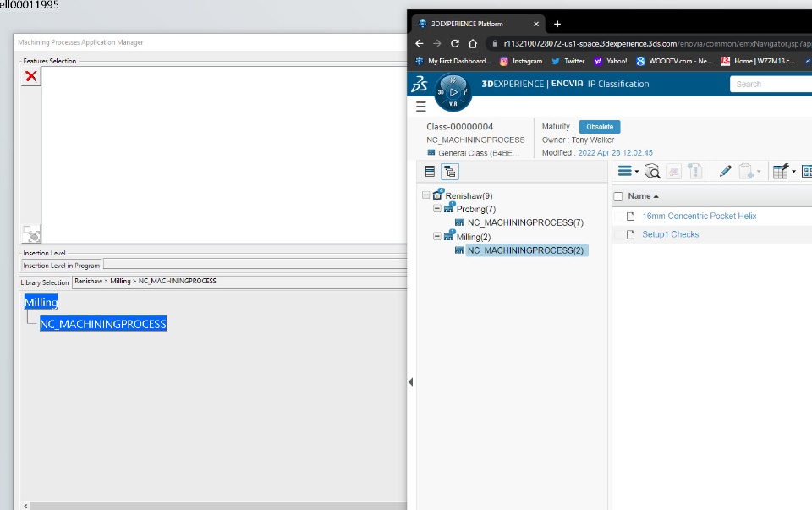Screen dimensions: 812x510
Task: Click the Insertion Level in Program field
Action: click(x=255, y=265)
